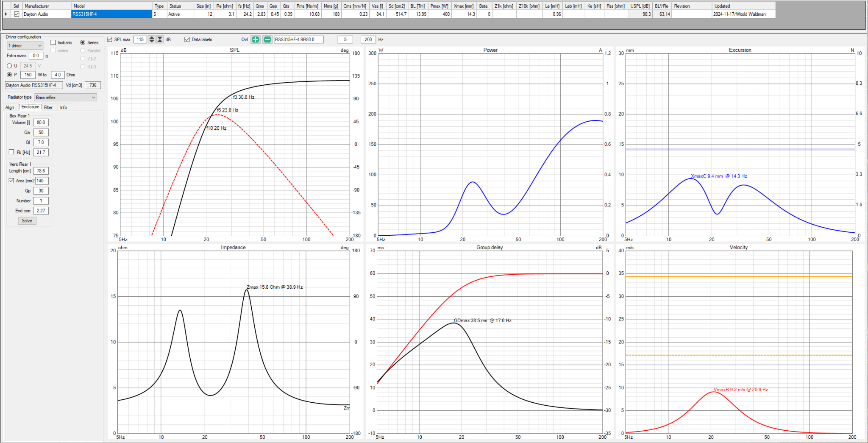
Task: Sort by the Xmax [mm] column header
Action: [464, 6]
